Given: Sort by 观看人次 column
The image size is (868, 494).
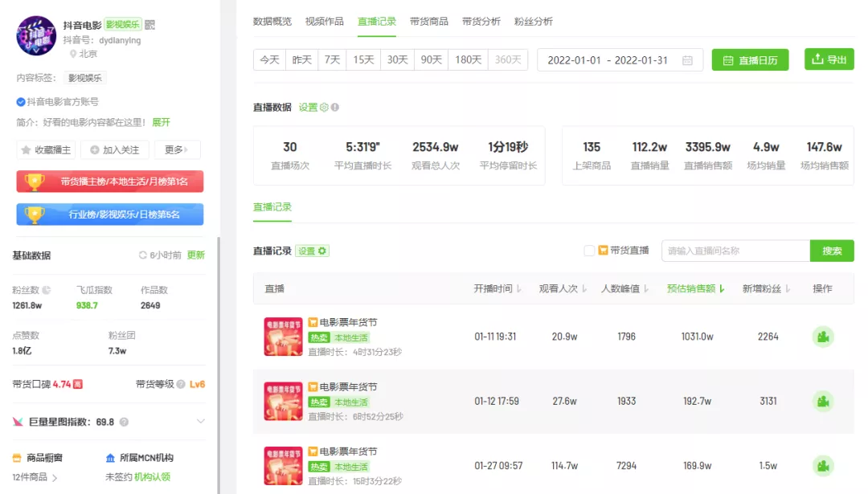Looking at the screenshot, I should click(x=563, y=288).
